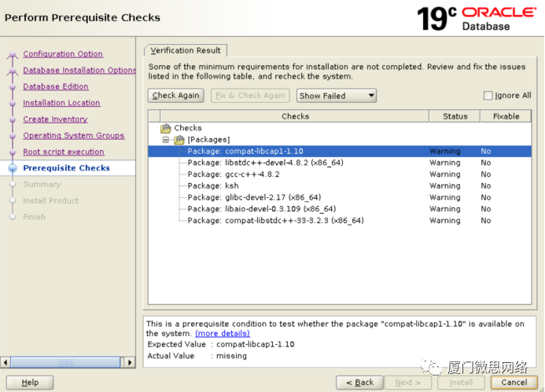545x392 pixels.
Task: Click the sidebar horizontal scrollbar thumb
Action: pos(66,362)
